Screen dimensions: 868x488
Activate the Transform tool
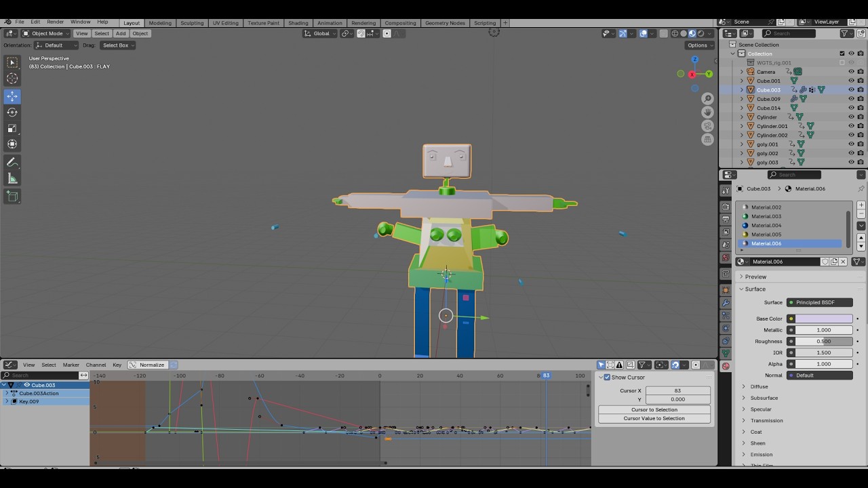tap(12, 144)
